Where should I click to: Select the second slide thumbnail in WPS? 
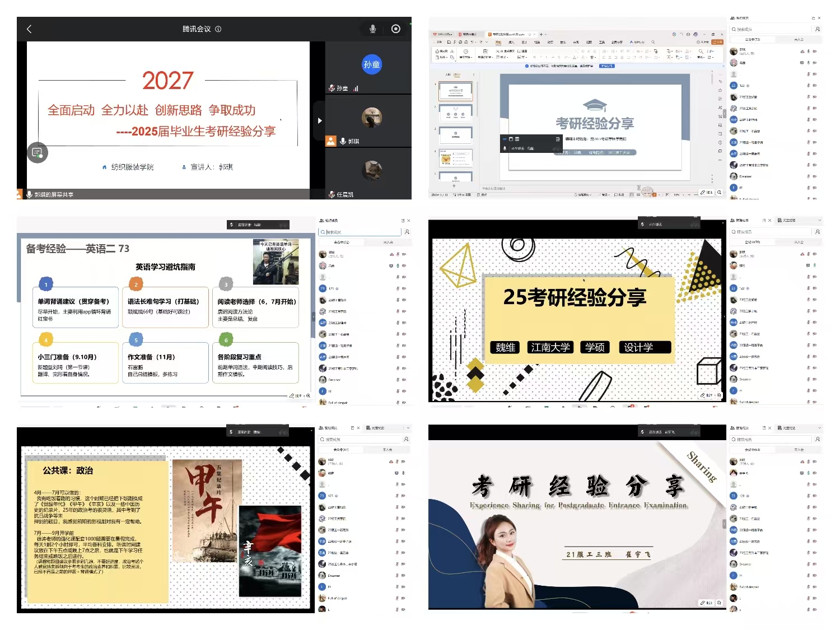coord(455,113)
